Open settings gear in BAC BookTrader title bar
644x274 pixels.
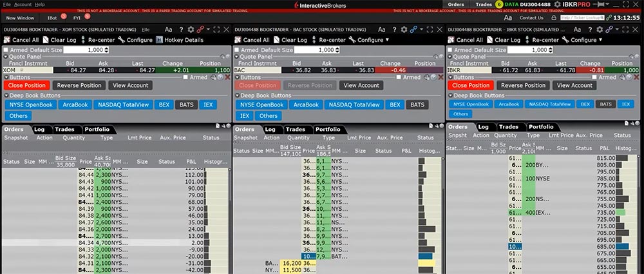point(404,30)
